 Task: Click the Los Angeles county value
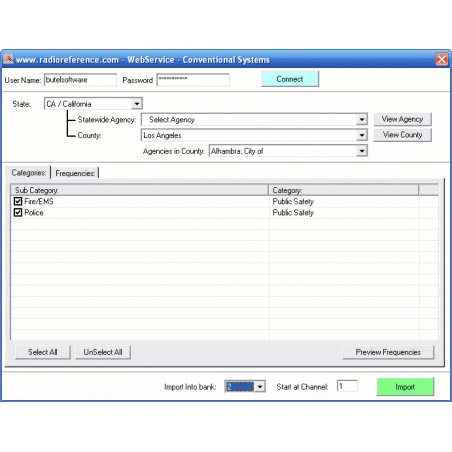tap(162, 135)
